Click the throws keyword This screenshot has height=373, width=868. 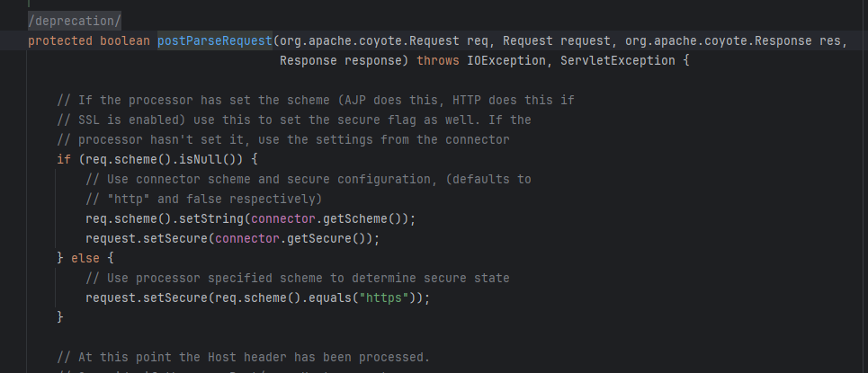438,60
